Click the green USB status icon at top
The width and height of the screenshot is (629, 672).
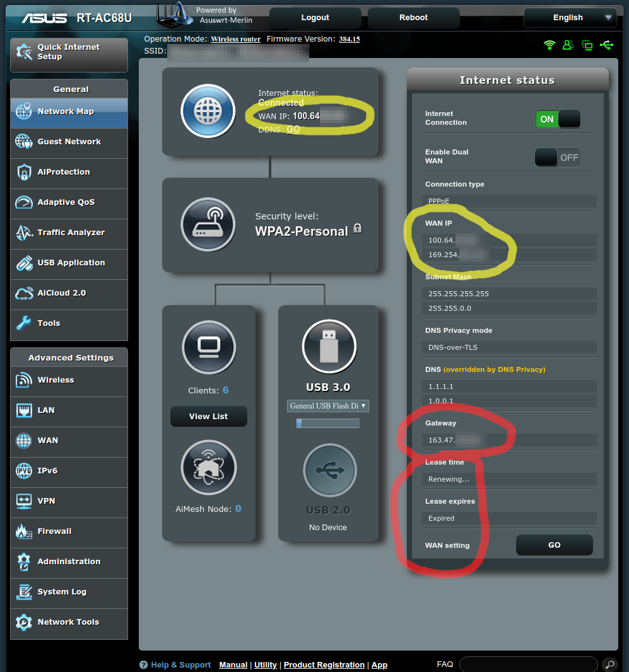tap(607, 45)
